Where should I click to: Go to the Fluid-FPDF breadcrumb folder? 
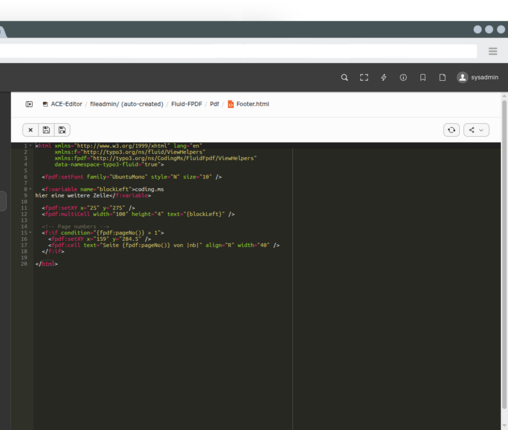[x=187, y=104]
